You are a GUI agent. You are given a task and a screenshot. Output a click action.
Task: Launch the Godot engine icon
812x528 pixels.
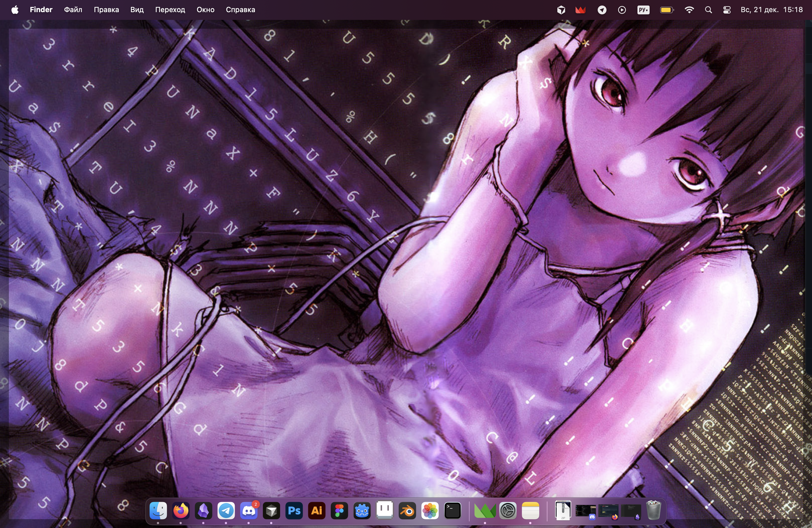[362, 511]
